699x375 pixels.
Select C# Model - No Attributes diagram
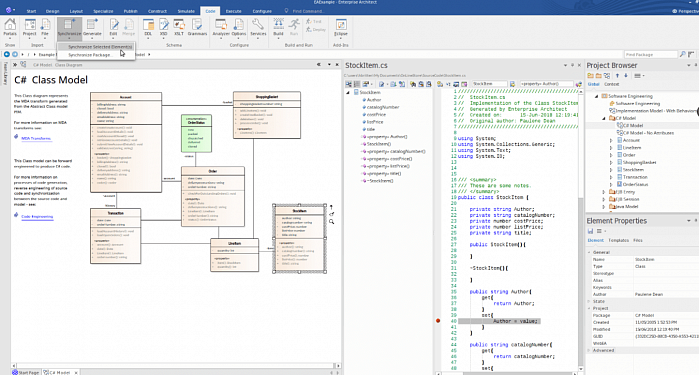[648, 133]
